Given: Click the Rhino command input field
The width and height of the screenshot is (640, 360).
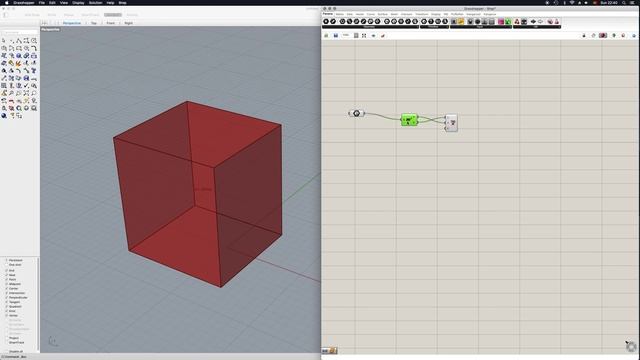Looking at the screenshot, I should (x=20, y=32).
